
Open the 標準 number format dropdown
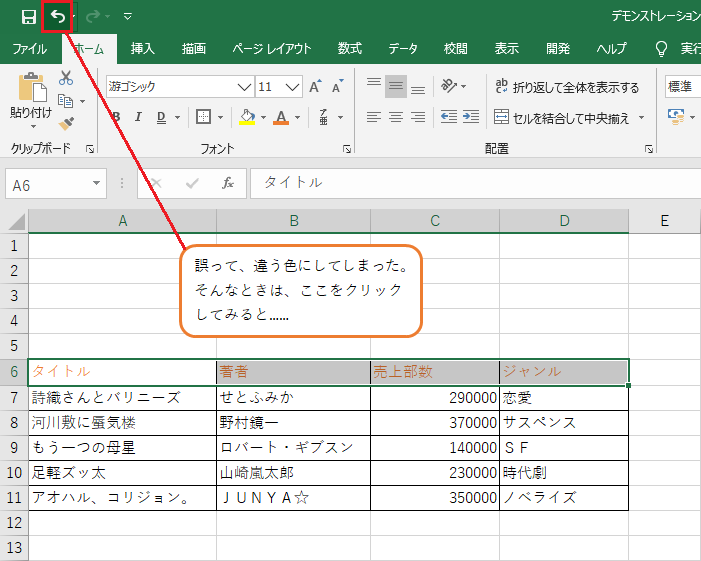[683, 87]
